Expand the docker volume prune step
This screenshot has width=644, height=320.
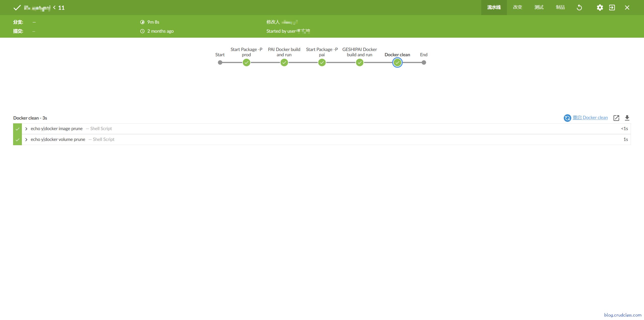pos(26,140)
